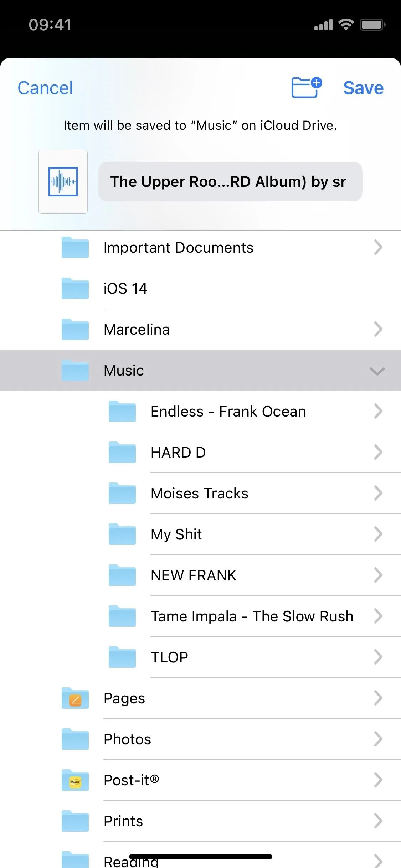Expand Tame Impala - The Slow Rush chevron

378,616
